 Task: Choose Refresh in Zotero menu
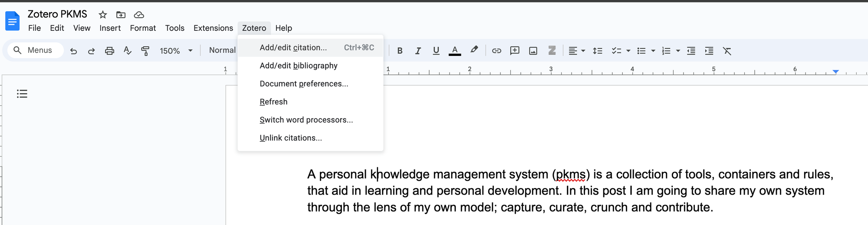(x=310, y=102)
